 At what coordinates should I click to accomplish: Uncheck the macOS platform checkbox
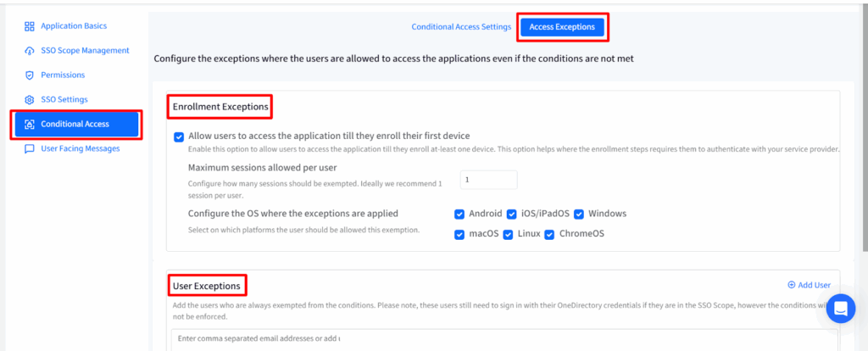459,234
